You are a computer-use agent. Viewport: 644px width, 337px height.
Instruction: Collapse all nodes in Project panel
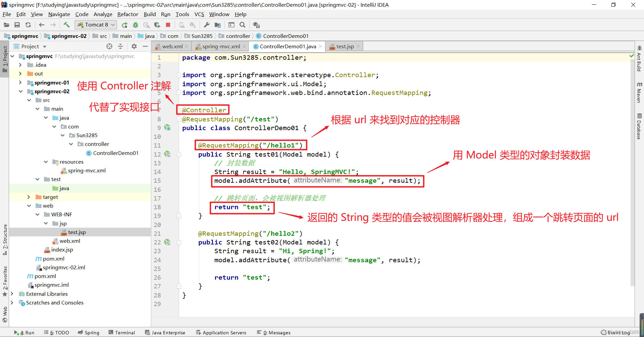click(x=120, y=46)
